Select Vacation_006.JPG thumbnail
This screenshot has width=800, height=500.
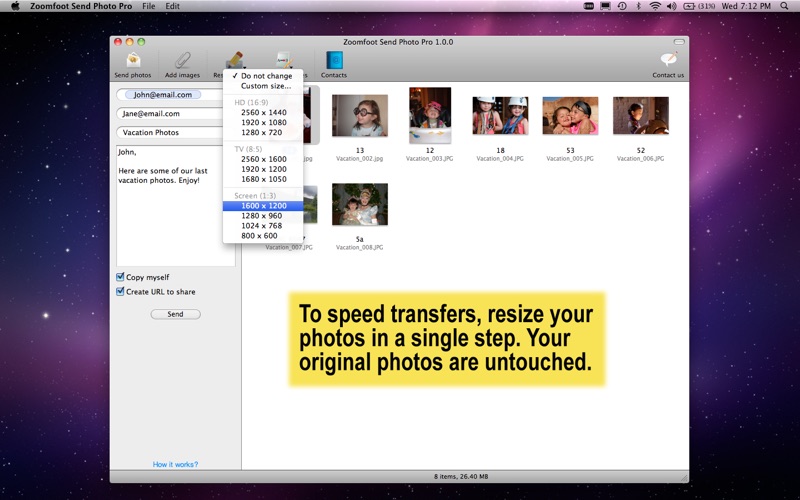[641, 115]
